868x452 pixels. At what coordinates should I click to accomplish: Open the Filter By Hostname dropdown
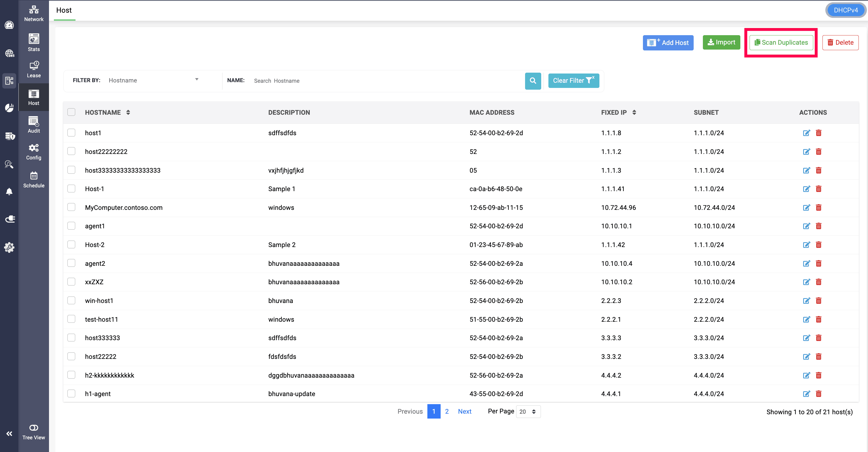tap(154, 80)
